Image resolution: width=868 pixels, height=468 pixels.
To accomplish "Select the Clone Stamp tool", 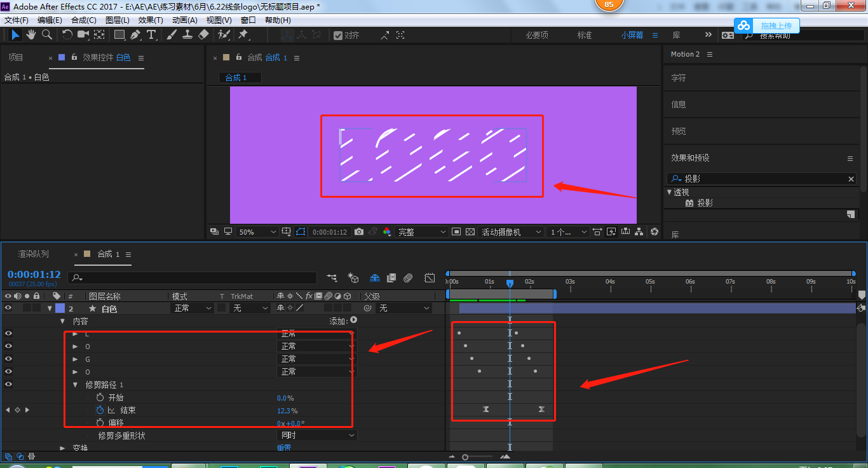I will tap(187, 34).
